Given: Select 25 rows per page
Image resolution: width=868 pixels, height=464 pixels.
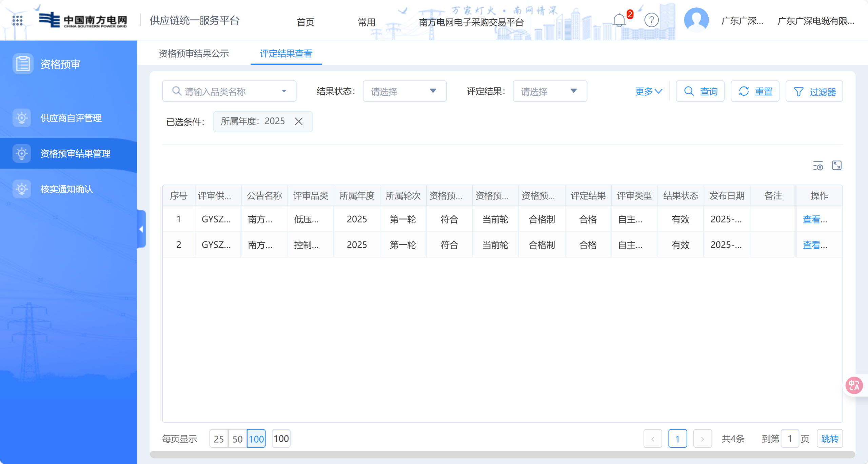Looking at the screenshot, I should point(219,439).
